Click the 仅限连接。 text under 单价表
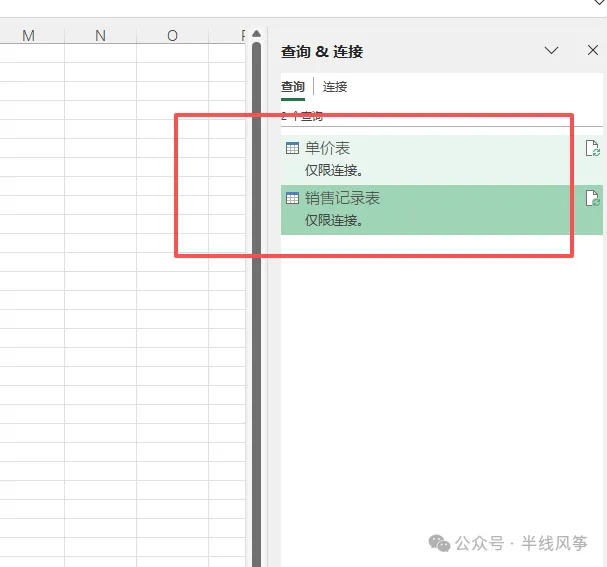This screenshot has height=567, width=607. coord(334,170)
